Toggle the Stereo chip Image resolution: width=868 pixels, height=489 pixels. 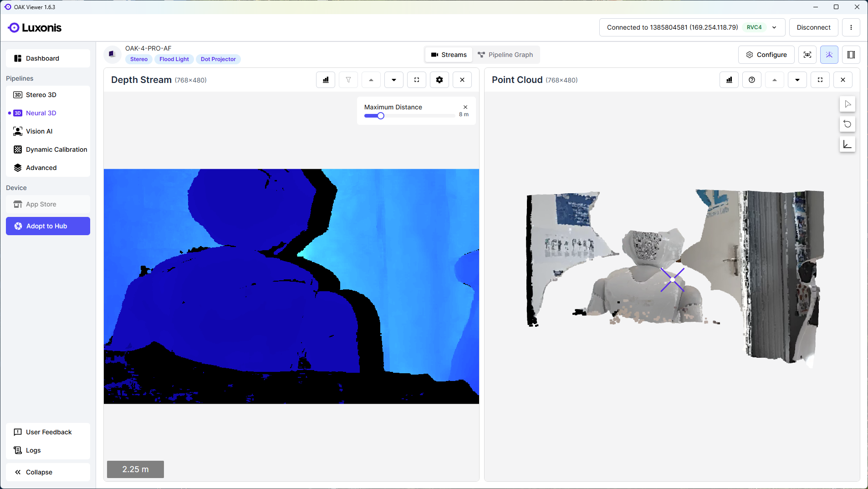point(139,59)
